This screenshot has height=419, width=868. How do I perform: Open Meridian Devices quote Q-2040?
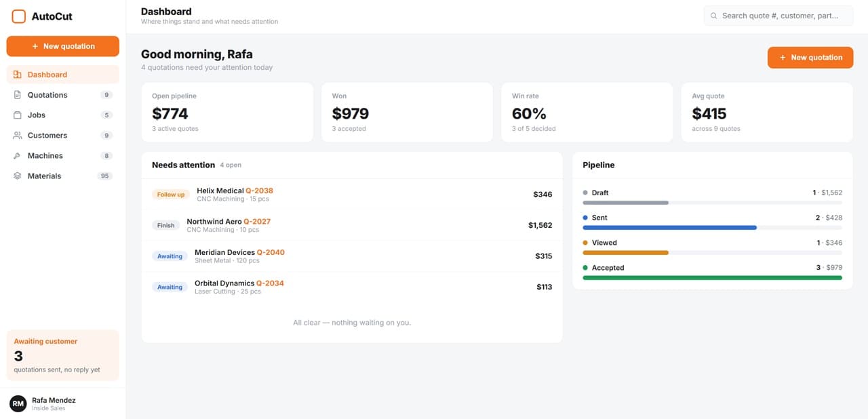tap(271, 252)
